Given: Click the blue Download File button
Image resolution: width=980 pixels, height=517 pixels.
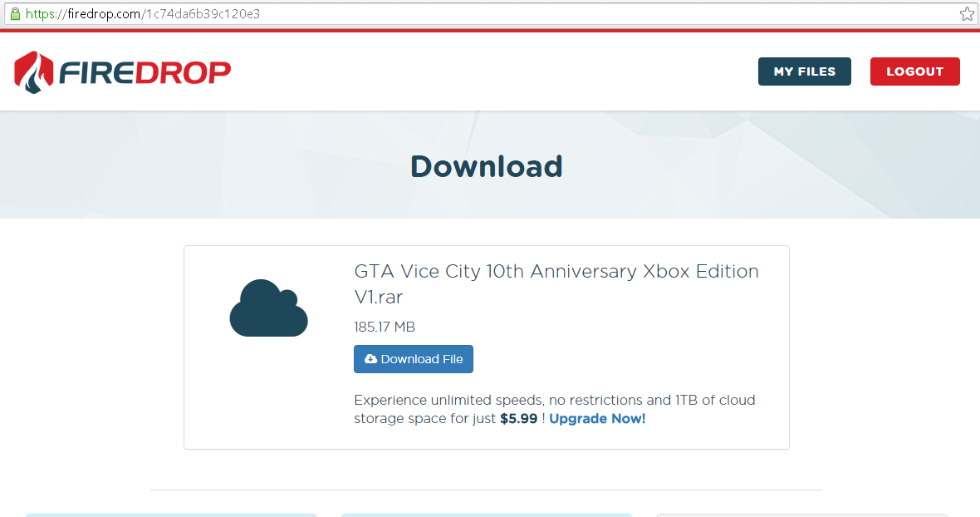Looking at the screenshot, I should point(413,359).
